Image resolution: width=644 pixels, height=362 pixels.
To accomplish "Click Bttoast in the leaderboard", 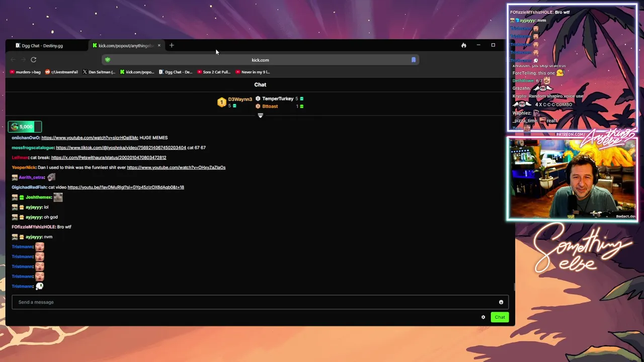I will (x=270, y=106).
